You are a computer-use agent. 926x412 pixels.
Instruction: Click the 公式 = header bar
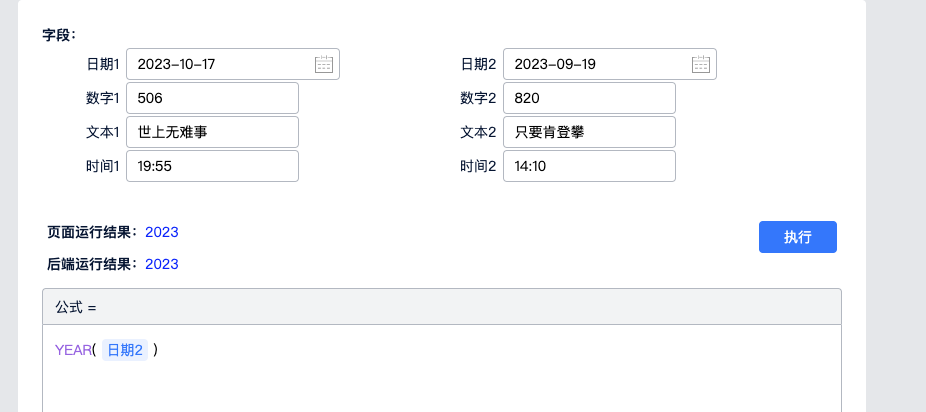coord(441,307)
